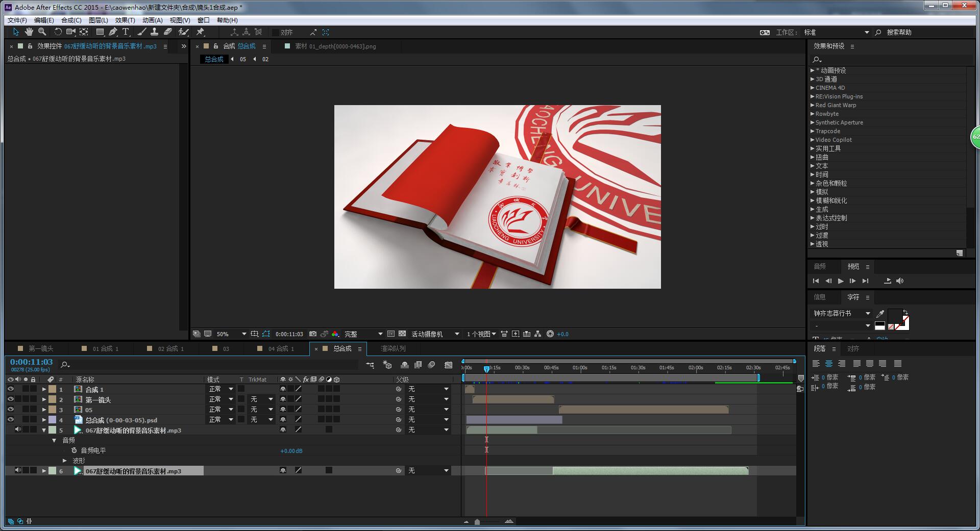This screenshot has height=531, width=980.
Task: Enable the 对齐 snapping checkbox
Action: click(x=276, y=33)
